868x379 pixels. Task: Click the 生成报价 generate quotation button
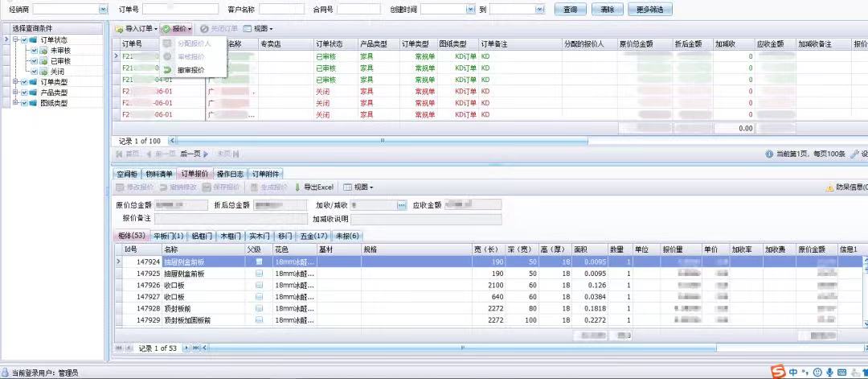pyautogui.click(x=268, y=187)
